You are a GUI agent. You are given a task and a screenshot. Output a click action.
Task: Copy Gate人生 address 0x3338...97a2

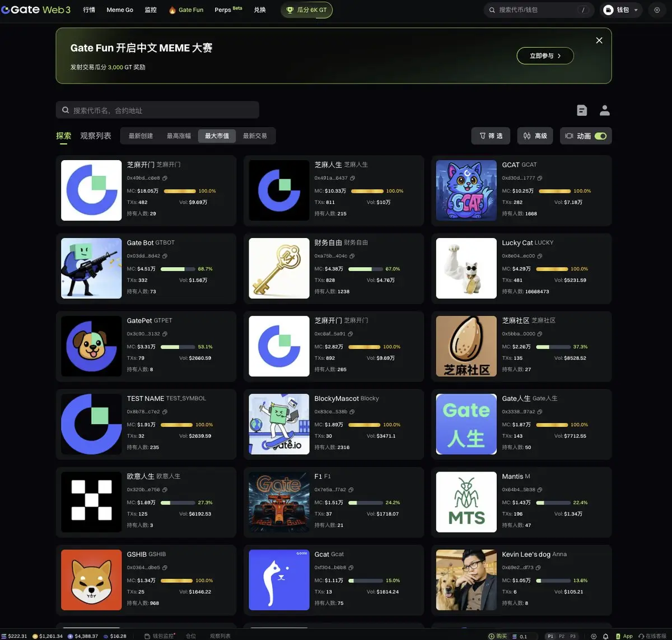tap(540, 412)
